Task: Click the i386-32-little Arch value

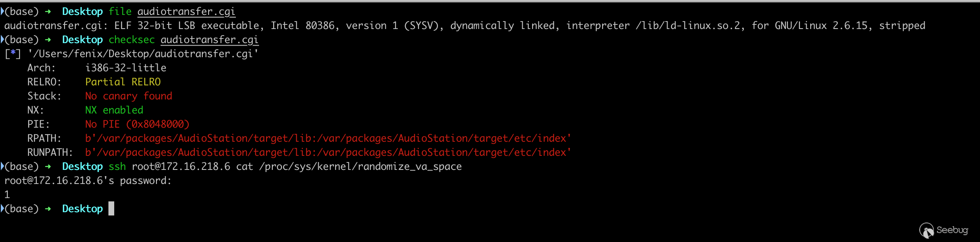Action: point(126,68)
